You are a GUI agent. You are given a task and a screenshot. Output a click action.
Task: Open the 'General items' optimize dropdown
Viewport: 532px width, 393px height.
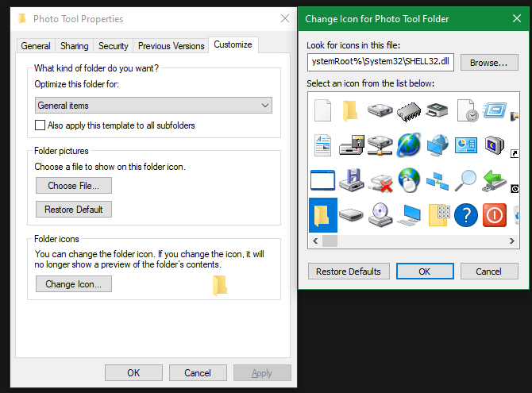coord(154,105)
